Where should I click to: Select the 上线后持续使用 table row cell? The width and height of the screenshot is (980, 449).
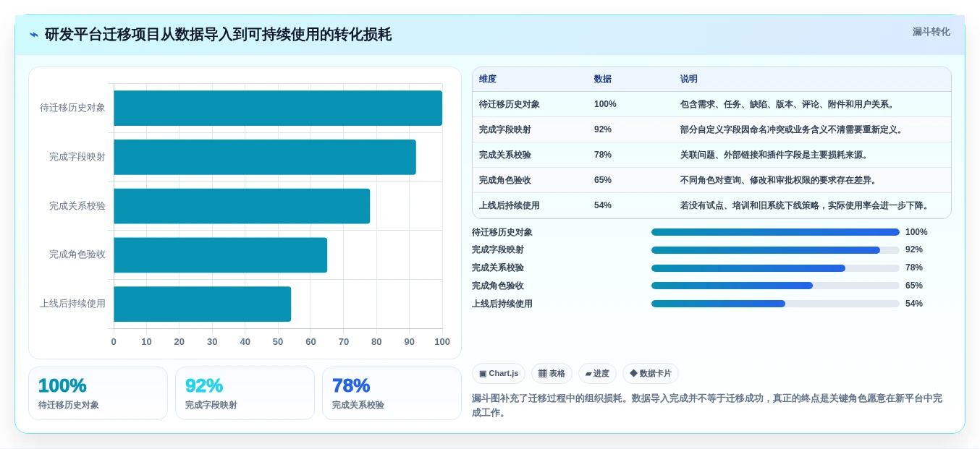tap(510, 205)
